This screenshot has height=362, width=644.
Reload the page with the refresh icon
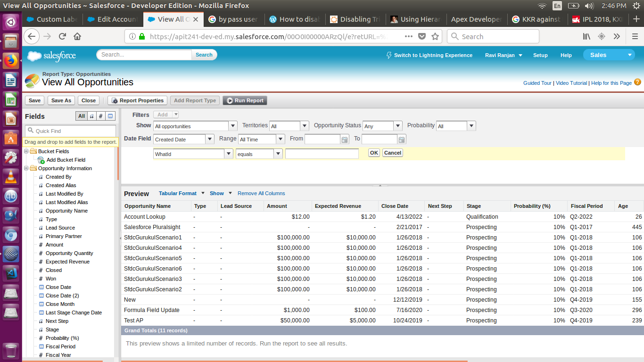tap(62, 36)
